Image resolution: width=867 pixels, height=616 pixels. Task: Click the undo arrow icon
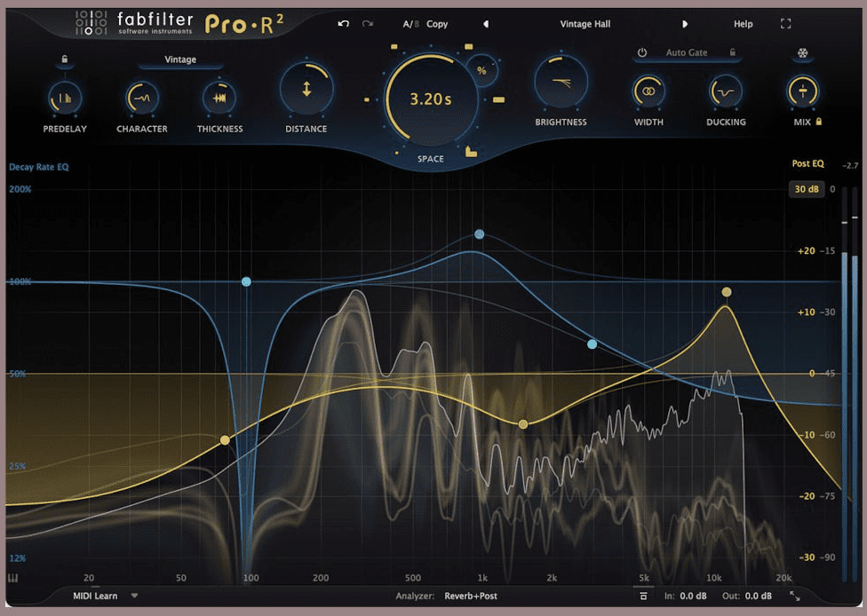tap(344, 24)
